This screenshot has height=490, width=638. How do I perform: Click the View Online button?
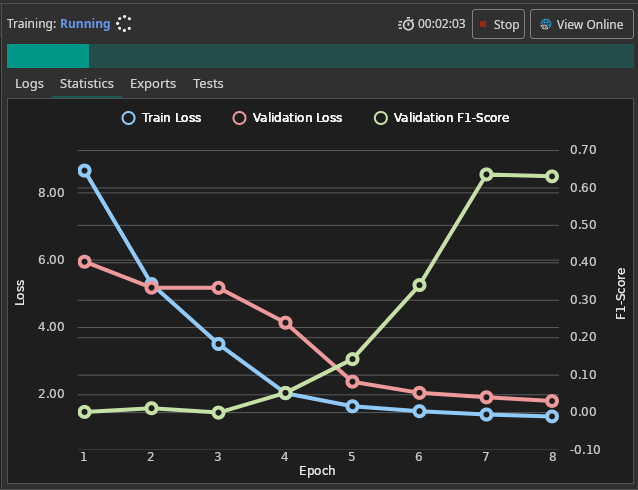(582, 24)
